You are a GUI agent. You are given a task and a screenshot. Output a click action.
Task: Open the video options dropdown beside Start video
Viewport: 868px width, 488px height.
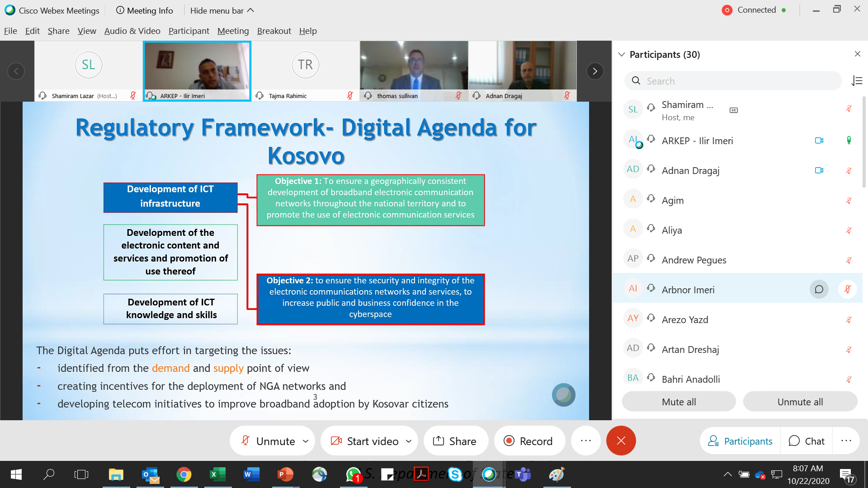(x=409, y=441)
